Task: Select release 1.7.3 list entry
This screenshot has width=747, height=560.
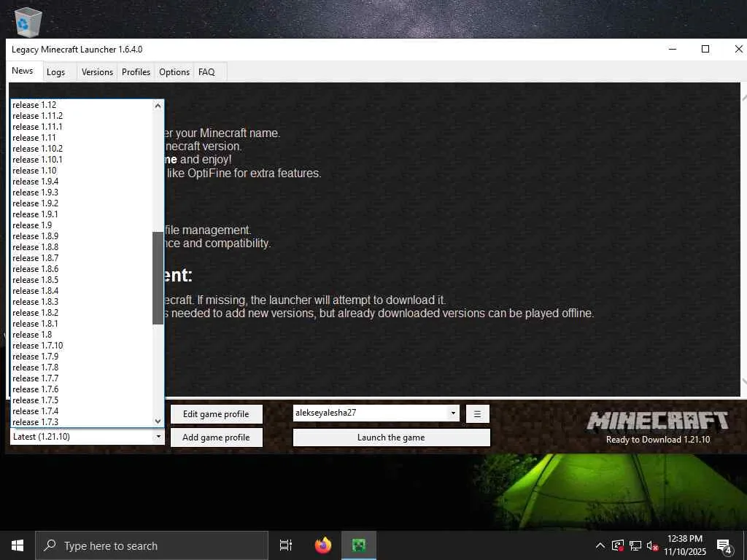Action: 82,422
